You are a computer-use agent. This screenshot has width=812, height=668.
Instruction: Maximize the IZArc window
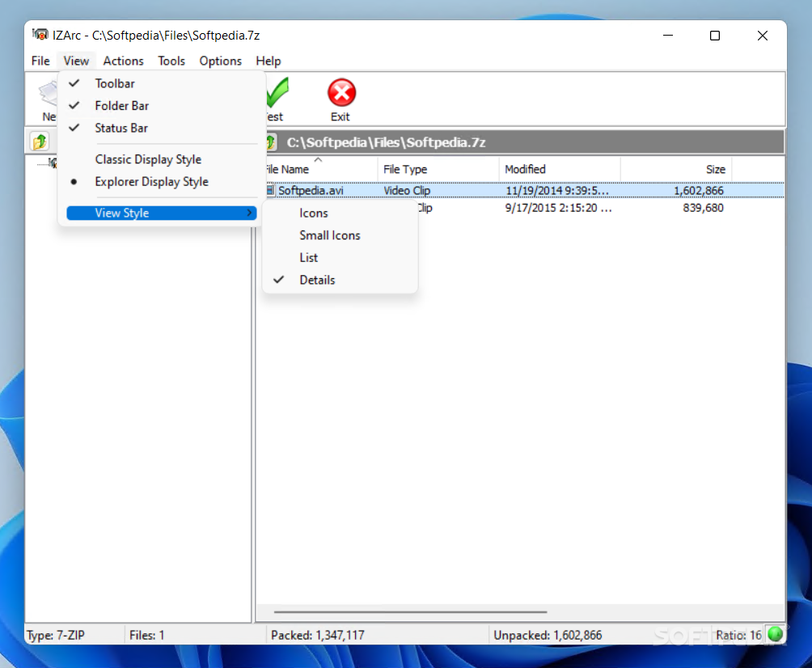click(x=715, y=36)
